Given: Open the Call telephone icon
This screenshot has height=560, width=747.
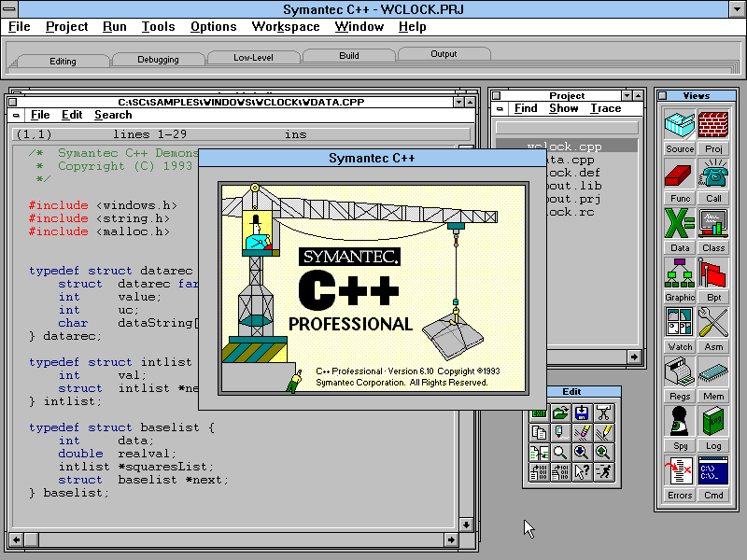Looking at the screenshot, I should pos(713,175).
